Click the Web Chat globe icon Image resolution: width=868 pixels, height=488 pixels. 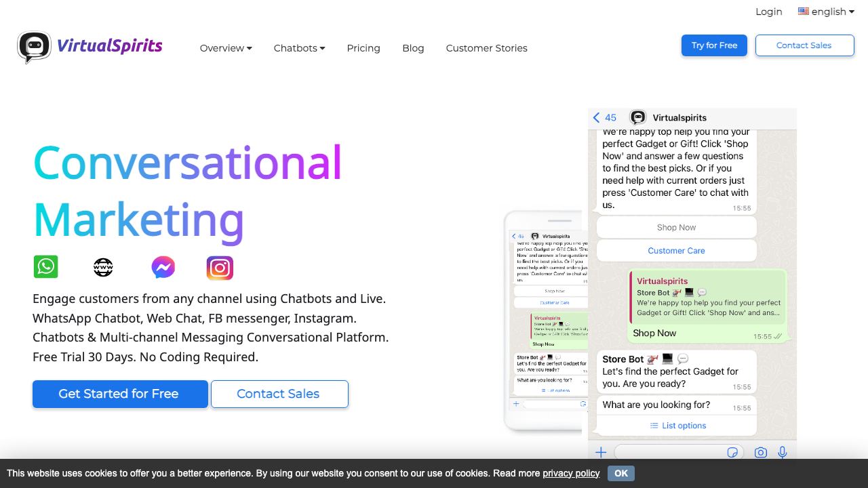(103, 268)
